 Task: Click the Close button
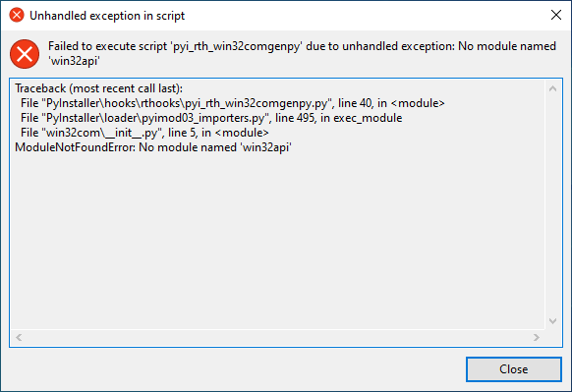(514, 369)
